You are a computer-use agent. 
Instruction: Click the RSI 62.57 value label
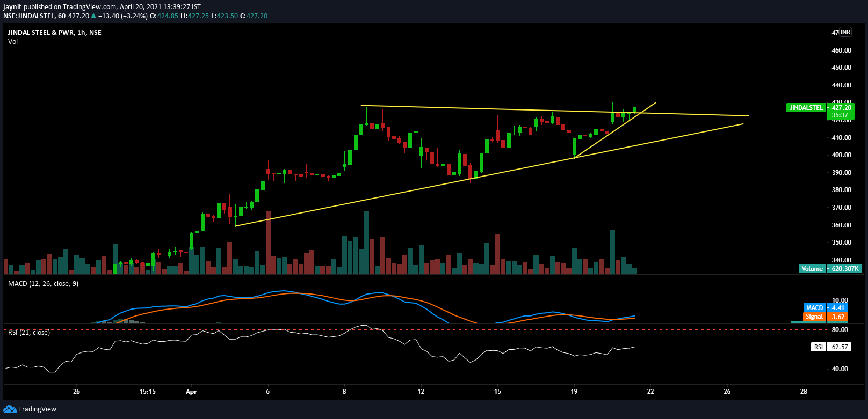831,347
